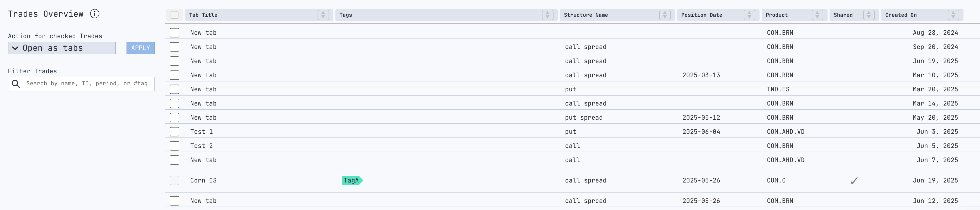Image resolution: width=980 pixels, height=210 pixels.
Task: Click the Tab Title column header label
Action: tap(203, 15)
